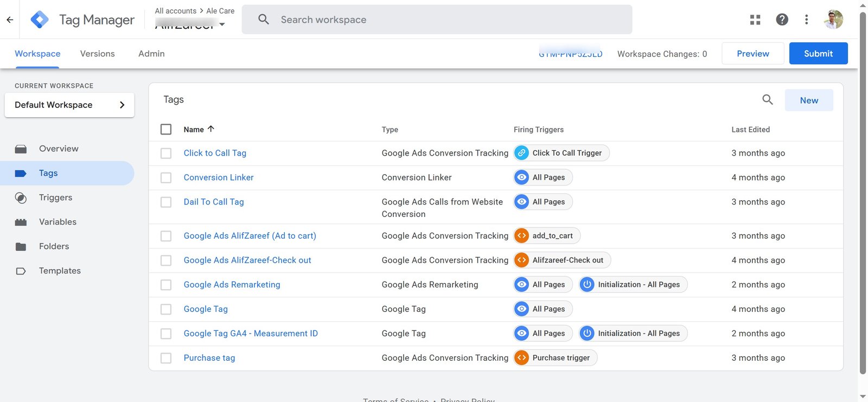This screenshot has height=402, width=868.
Task: Tick checkbox for Purchase tag row
Action: pos(166,358)
